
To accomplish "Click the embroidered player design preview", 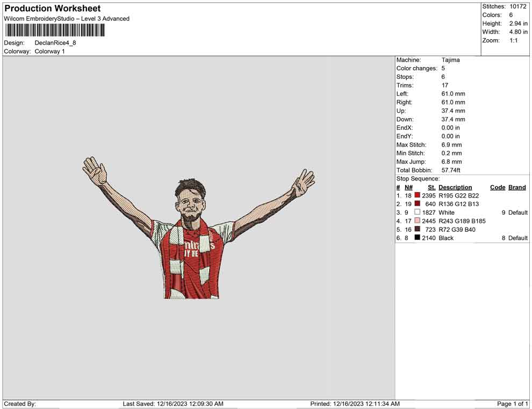I will 198,228.
